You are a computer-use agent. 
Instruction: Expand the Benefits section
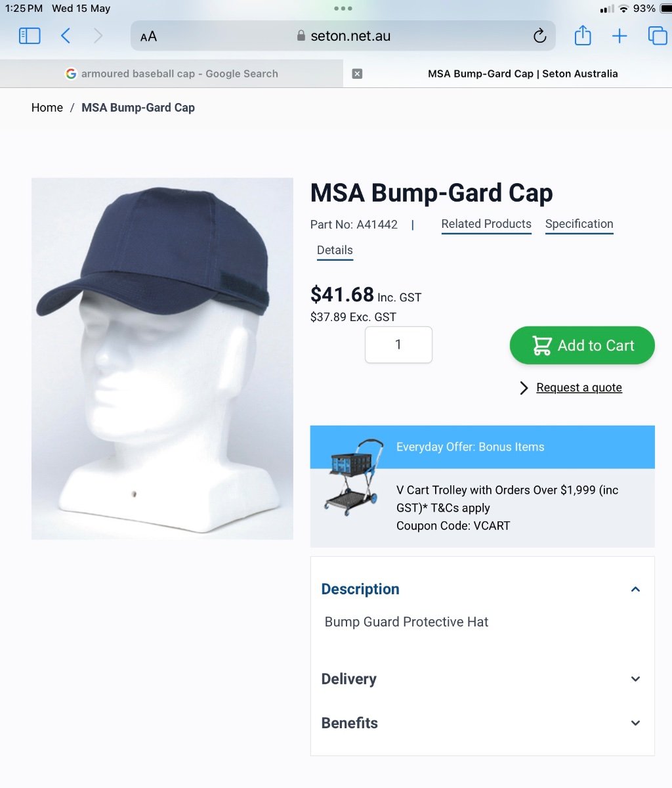pyautogui.click(x=482, y=723)
